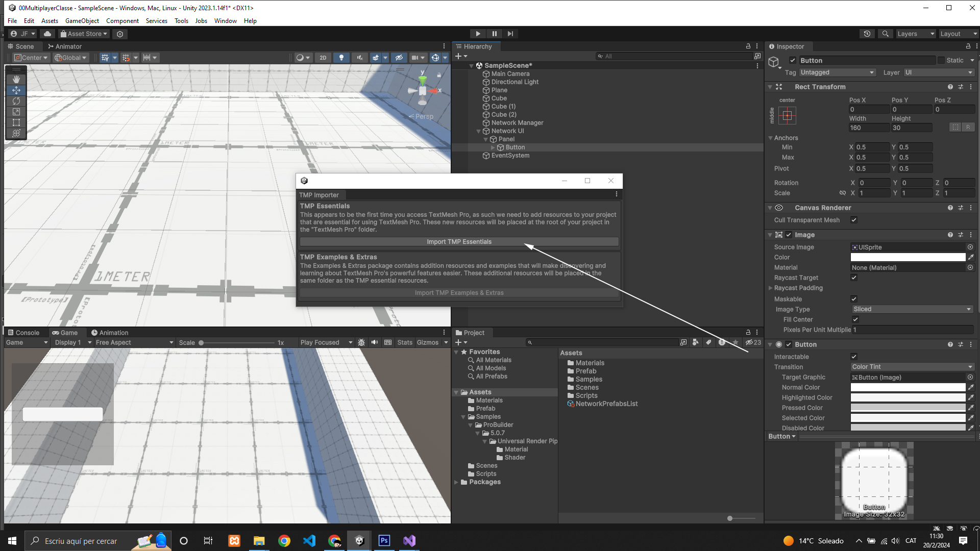Select the Rect Transform tool
The height and width of the screenshot is (551, 980).
pyautogui.click(x=16, y=122)
